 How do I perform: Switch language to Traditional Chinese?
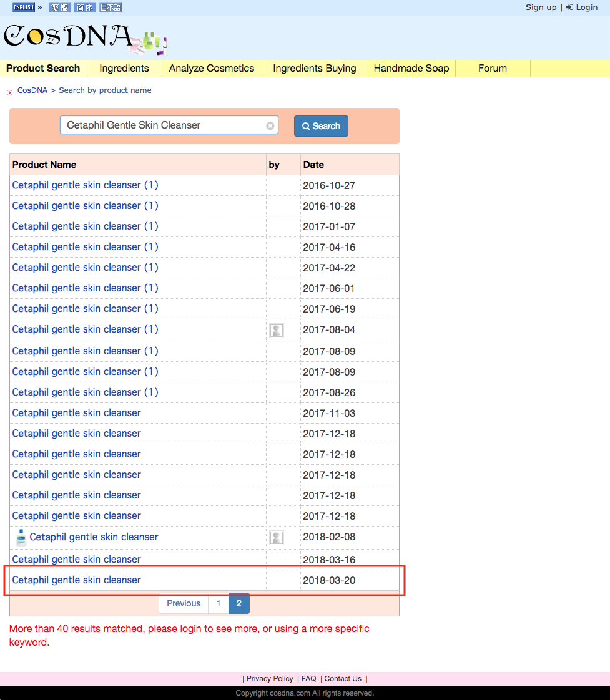tap(59, 7)
